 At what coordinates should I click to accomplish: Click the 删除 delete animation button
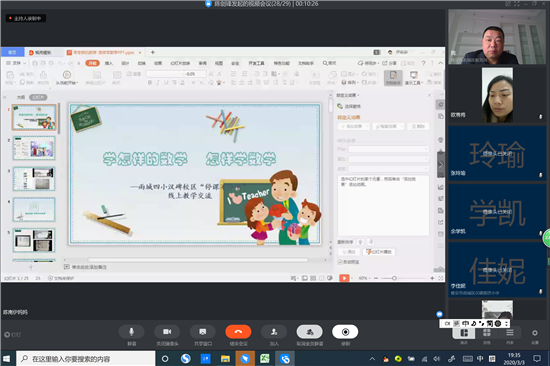[418, 126]
